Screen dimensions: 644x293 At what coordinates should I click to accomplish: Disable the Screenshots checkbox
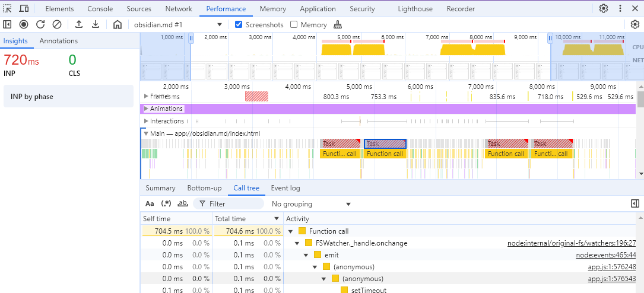pyautogui.click(x=239, y=24)
